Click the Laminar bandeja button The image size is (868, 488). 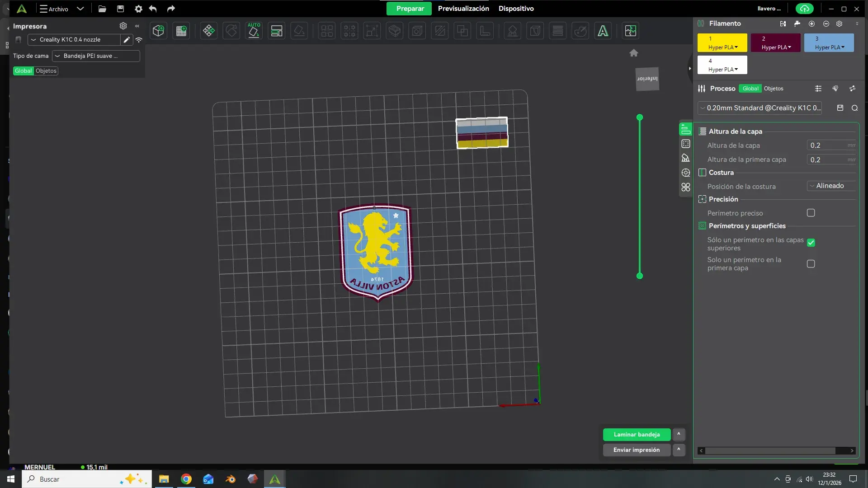coord(637,434)
